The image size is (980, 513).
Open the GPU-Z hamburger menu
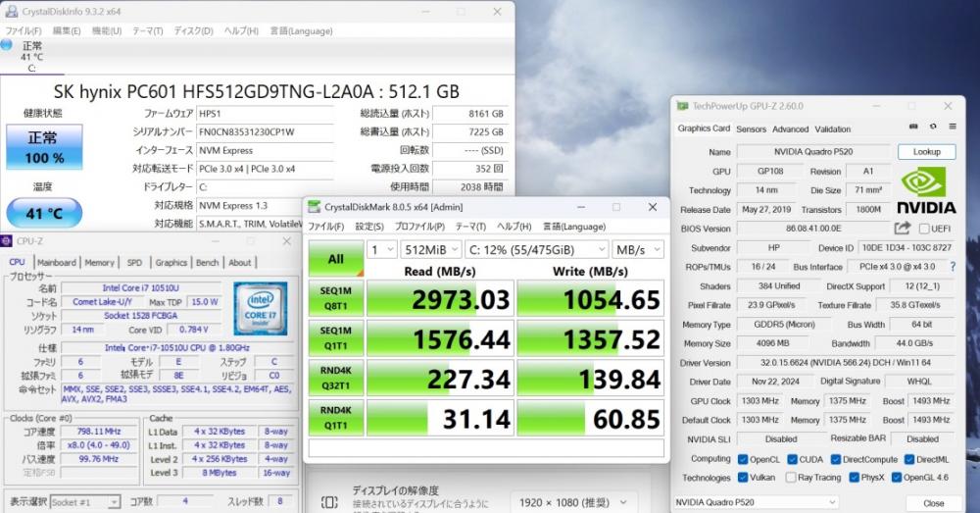[953, 127]
